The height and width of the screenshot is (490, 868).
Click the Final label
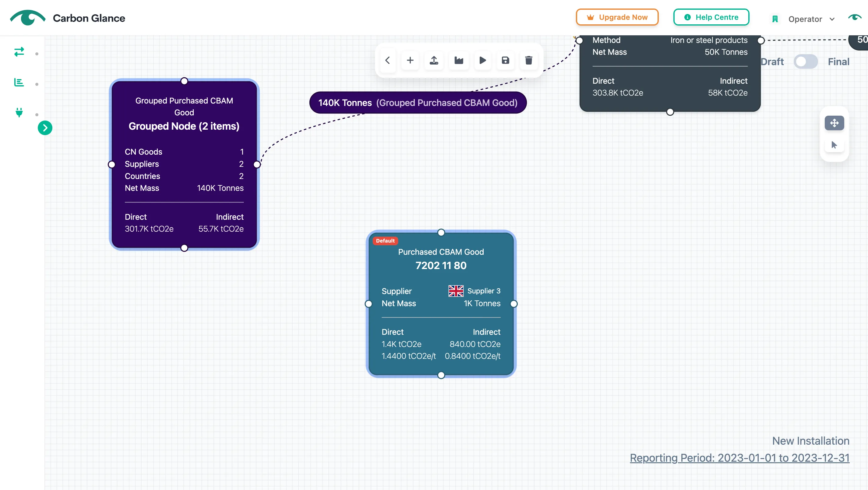pyautogui.click(x=839, y=61)
